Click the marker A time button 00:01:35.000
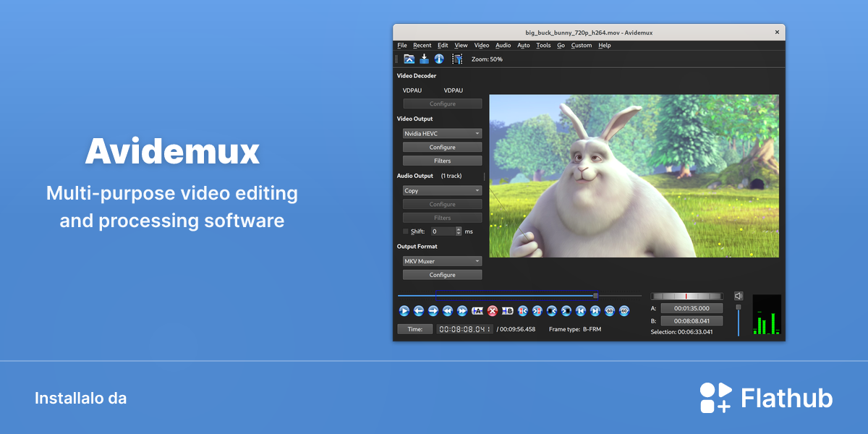The width and height of the screenshot is (868, 434). pos(692,308)
